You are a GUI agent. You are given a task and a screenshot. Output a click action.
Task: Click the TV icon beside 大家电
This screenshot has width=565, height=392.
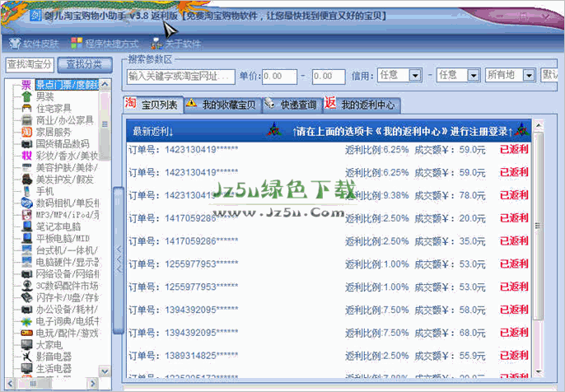tap(26, 345)
